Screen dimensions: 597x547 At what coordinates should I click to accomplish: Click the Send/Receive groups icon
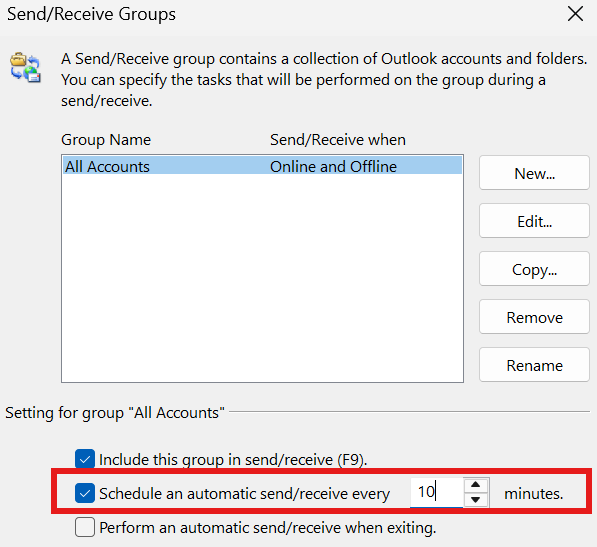tap(25, 67)
